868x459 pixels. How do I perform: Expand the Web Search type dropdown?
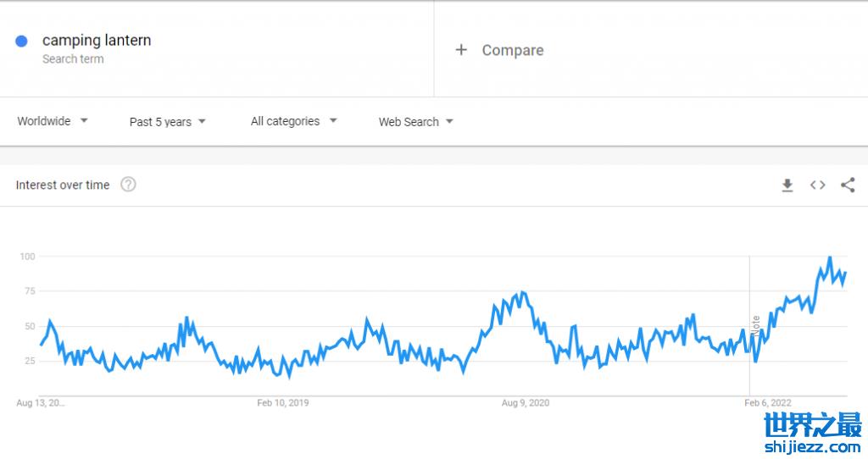coord(415,122)
